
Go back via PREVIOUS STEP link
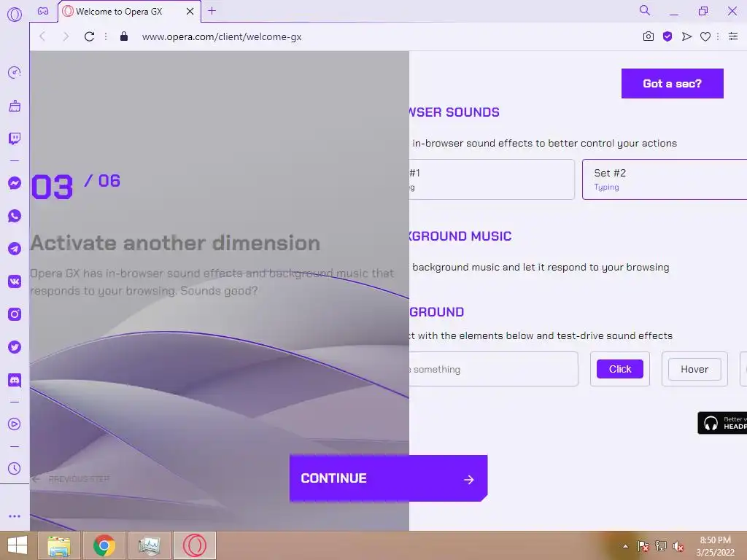[71, 478]
